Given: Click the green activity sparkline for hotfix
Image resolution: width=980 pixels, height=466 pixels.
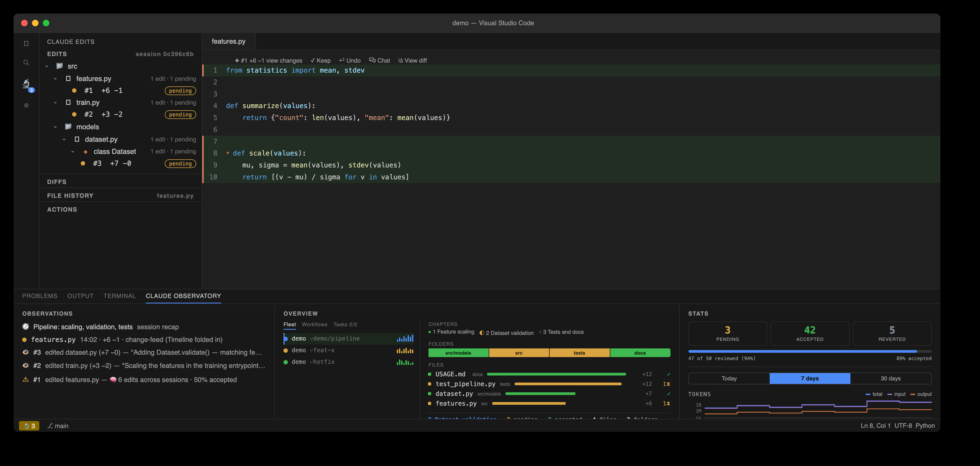Looking at the screenshot, I should [x=405, y=362].
